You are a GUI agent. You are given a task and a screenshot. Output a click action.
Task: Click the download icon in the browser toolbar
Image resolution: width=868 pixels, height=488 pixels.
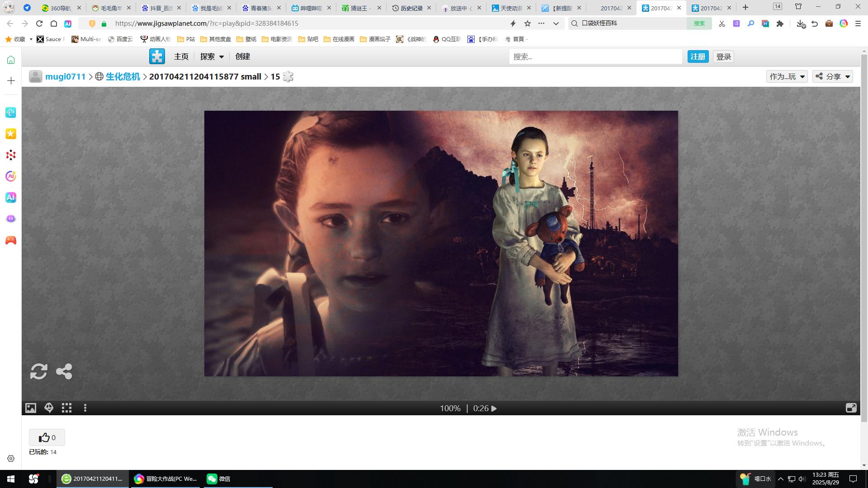pos(800,23)
